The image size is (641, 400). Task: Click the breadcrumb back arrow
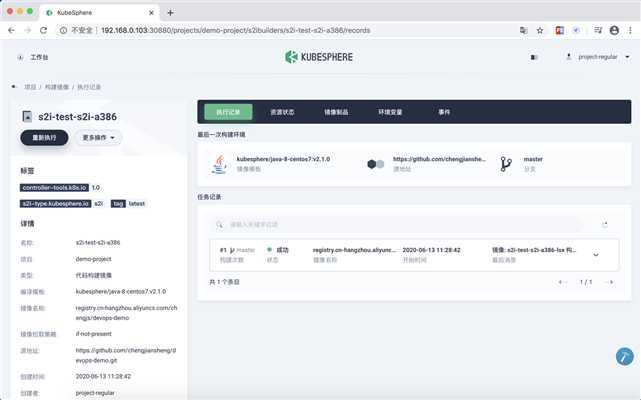13,87
